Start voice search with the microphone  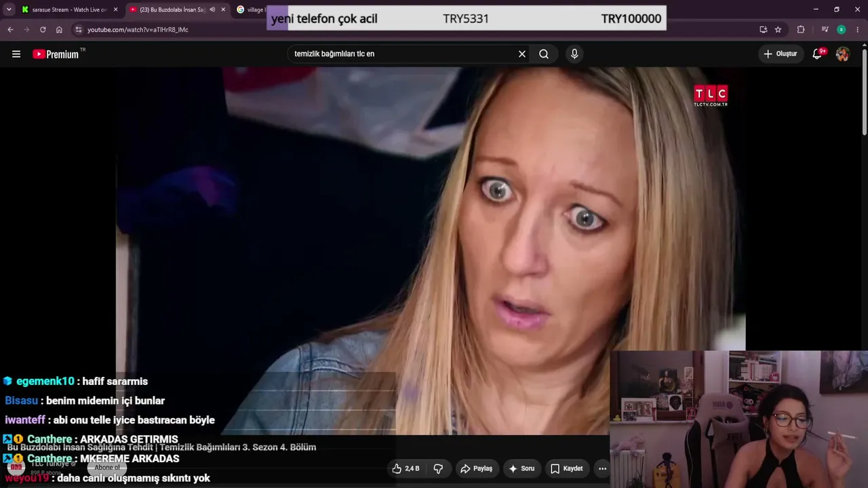coord(574,54)
